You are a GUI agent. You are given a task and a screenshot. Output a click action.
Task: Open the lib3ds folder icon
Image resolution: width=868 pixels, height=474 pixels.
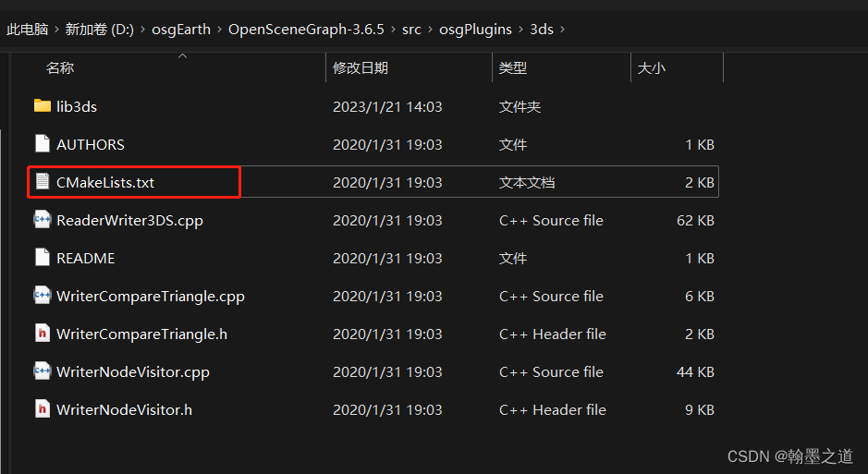(43, 105)
